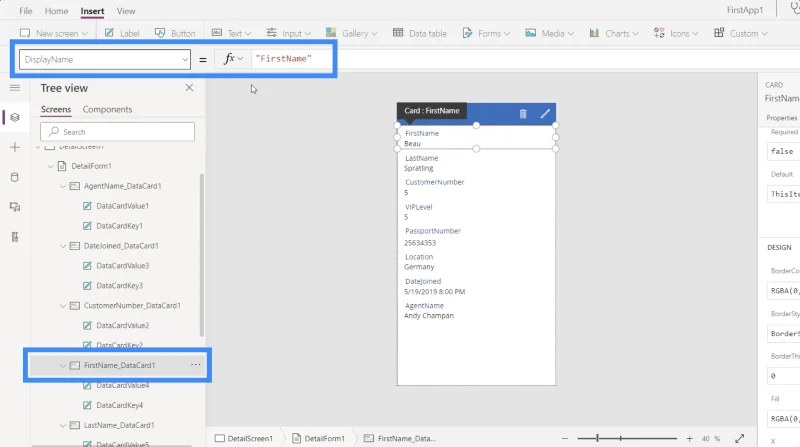The width and height of the screenshot is (800, 447).
Task: Select the Components tab in Tree view
Action: click(107, 109)
